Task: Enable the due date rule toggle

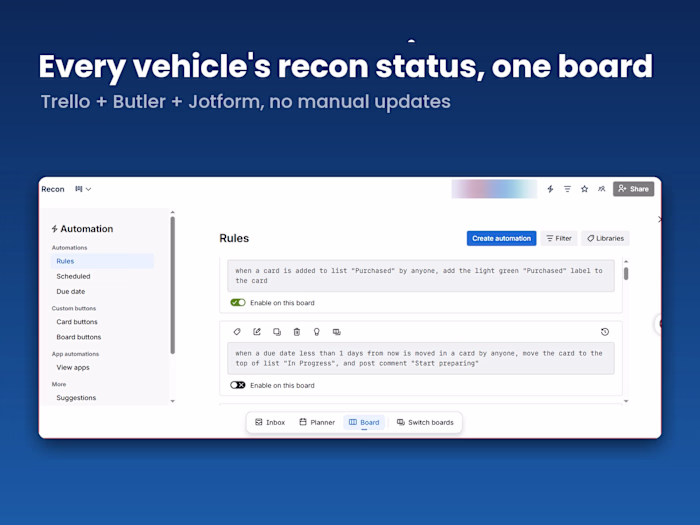Action: [x=238, y=385]
